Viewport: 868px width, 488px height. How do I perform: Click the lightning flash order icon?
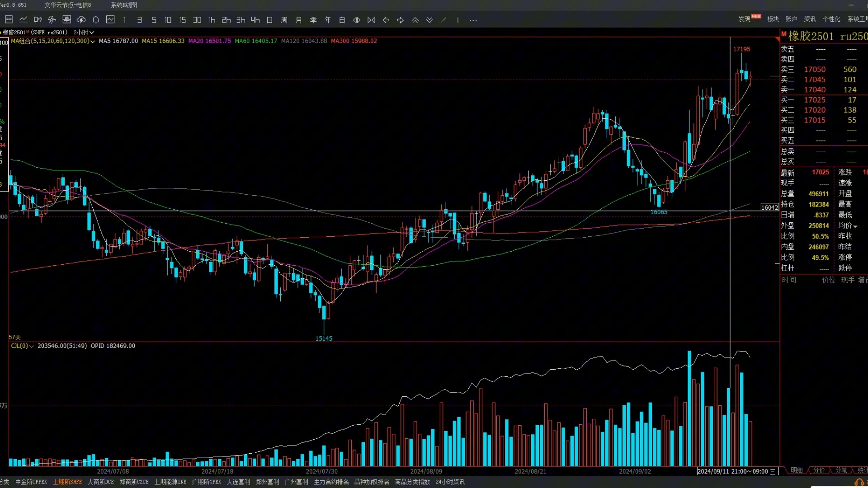coord(52,19)
